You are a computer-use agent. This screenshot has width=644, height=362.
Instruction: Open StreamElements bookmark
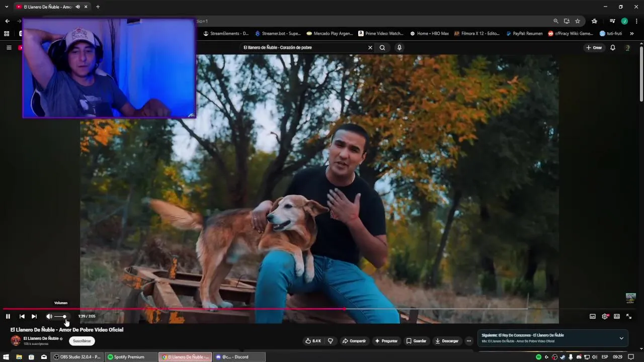point(226,34)
